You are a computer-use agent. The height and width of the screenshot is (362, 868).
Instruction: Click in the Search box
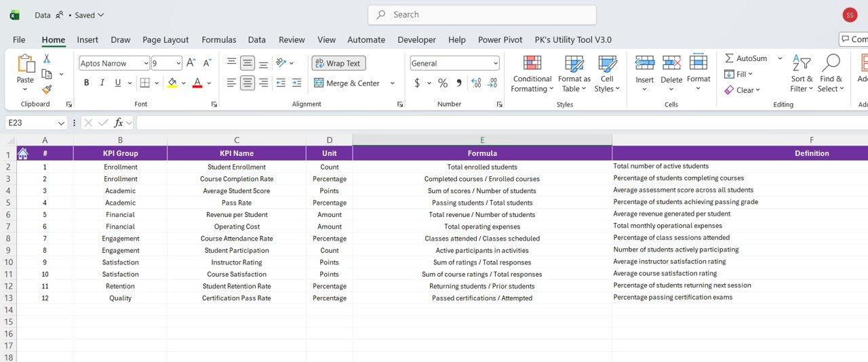point(482,15)
